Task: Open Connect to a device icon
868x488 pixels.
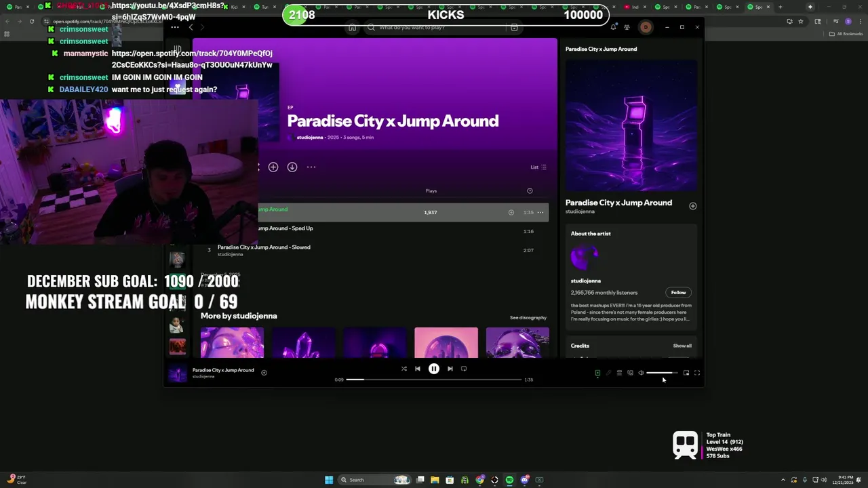Action: pyautogui.click(x=630, y=373)
